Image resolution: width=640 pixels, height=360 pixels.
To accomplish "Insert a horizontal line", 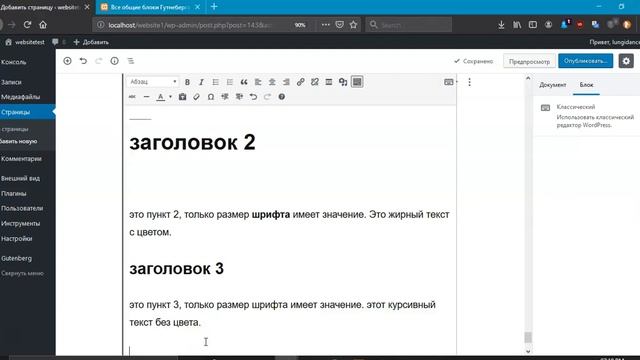I will [147, 97].
